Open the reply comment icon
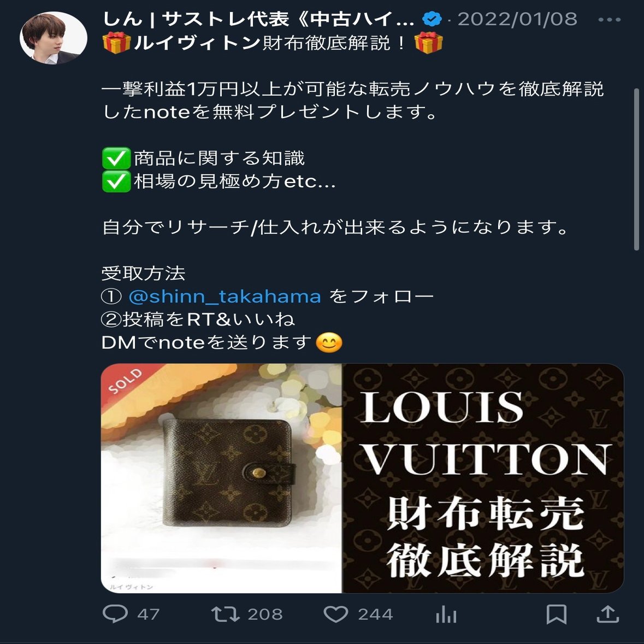 [x=115, y=614]
